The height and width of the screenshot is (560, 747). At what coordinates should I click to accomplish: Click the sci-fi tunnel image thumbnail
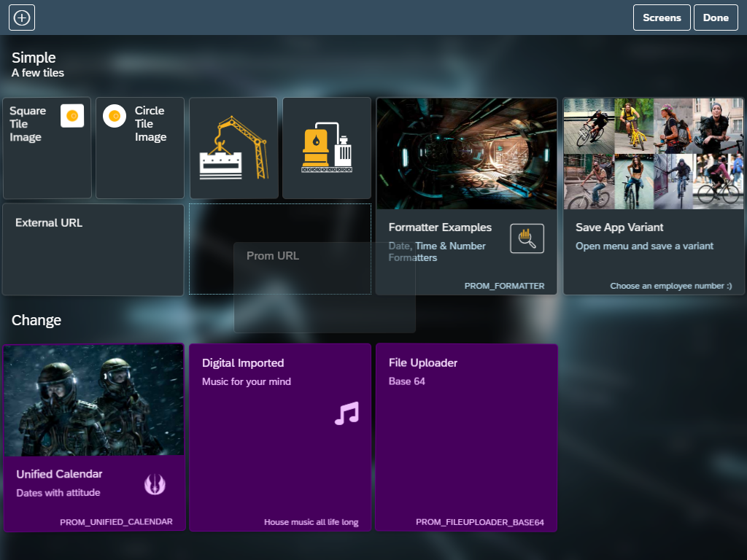pos(466,154)
